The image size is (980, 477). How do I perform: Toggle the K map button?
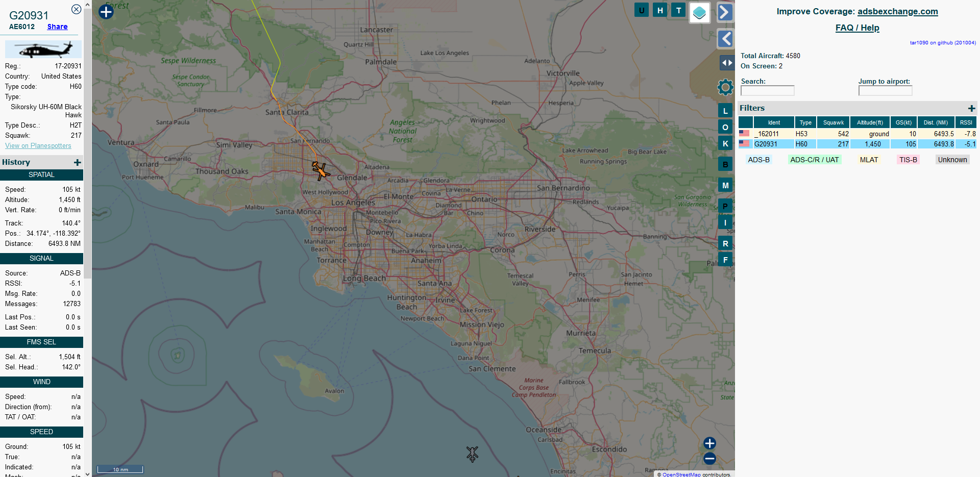725,143
